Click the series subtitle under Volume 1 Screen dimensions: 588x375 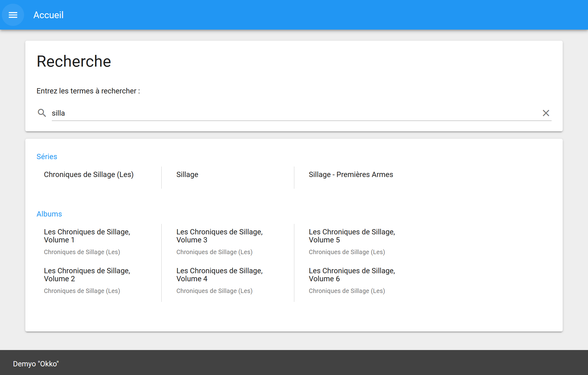click(82, 252)
